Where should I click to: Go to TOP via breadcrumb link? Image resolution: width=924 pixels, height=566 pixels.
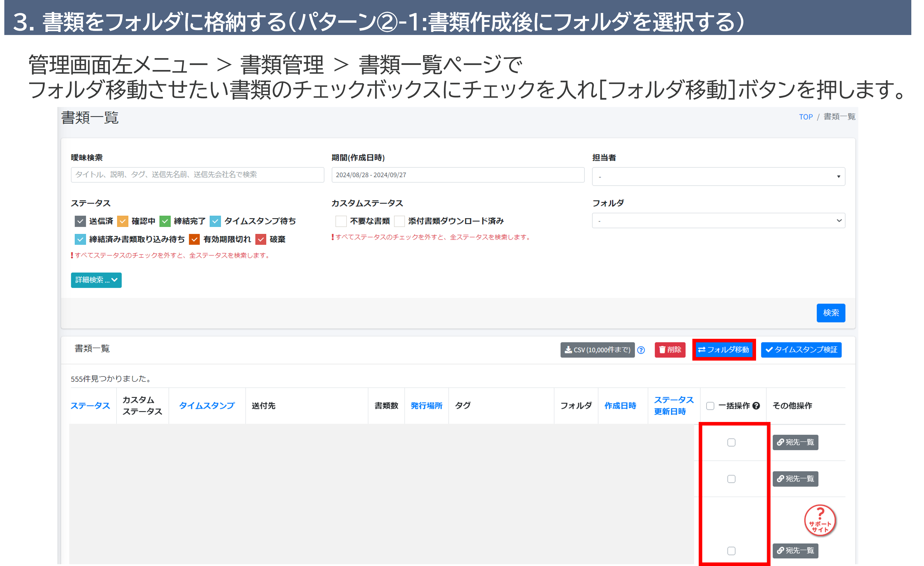(806, 117)
